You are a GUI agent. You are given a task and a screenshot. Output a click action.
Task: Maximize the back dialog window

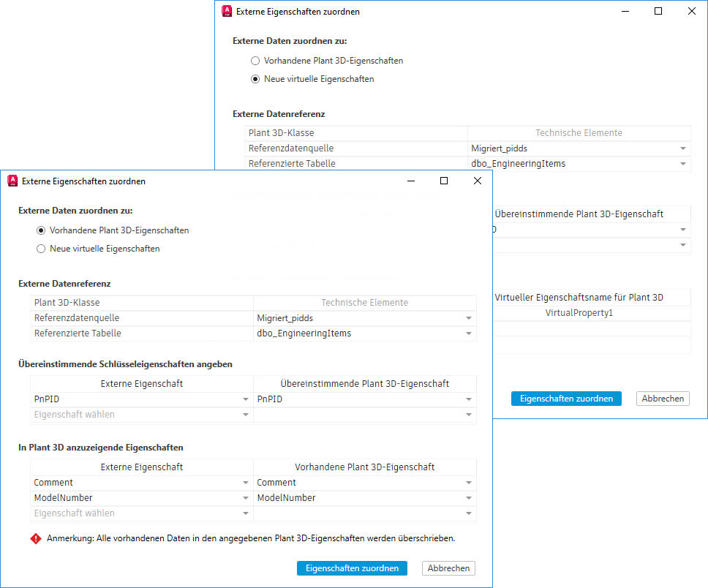[658, 11]
